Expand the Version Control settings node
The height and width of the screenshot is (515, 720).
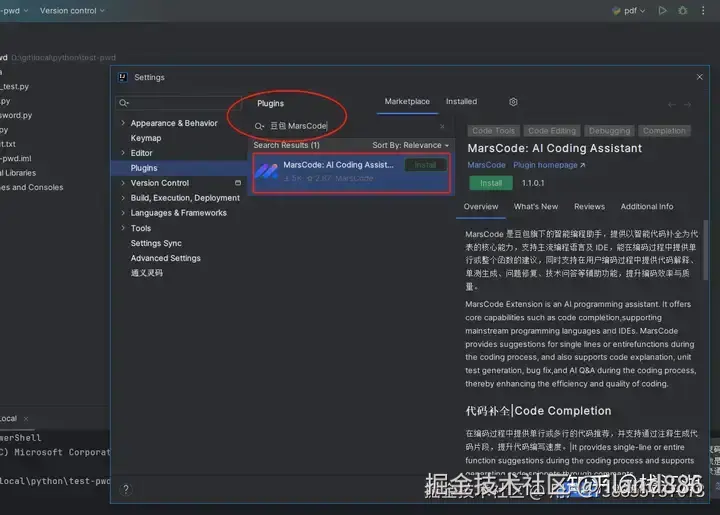pyautogui.click(x=123, y=183)
